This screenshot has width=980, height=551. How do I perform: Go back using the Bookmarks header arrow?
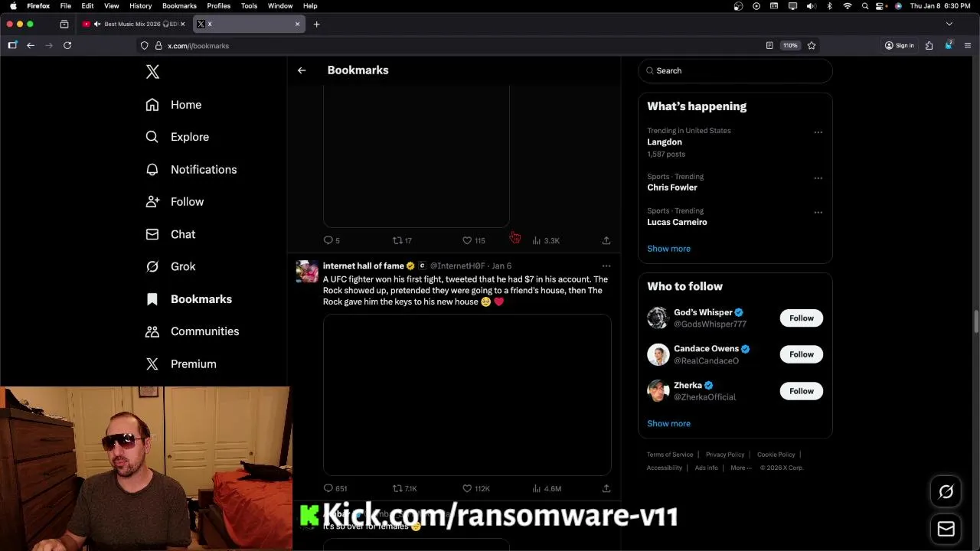(302, 70)
